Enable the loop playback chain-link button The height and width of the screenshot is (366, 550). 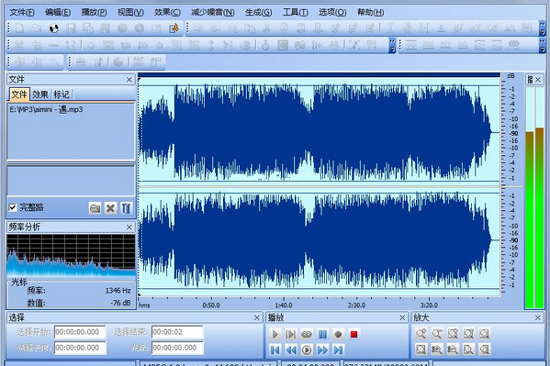tap(307, 334)
